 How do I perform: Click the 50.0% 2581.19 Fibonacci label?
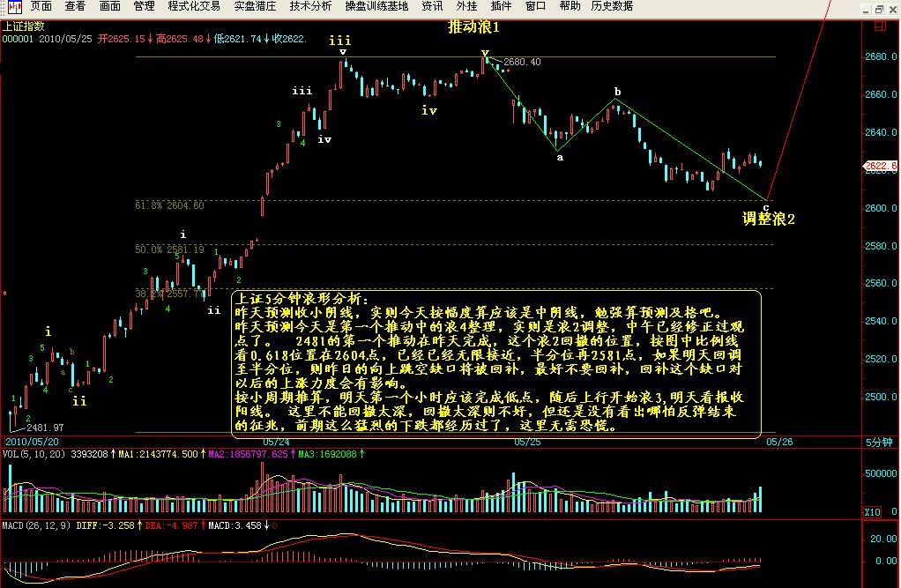pyautogui.click(x=169, y=249)
